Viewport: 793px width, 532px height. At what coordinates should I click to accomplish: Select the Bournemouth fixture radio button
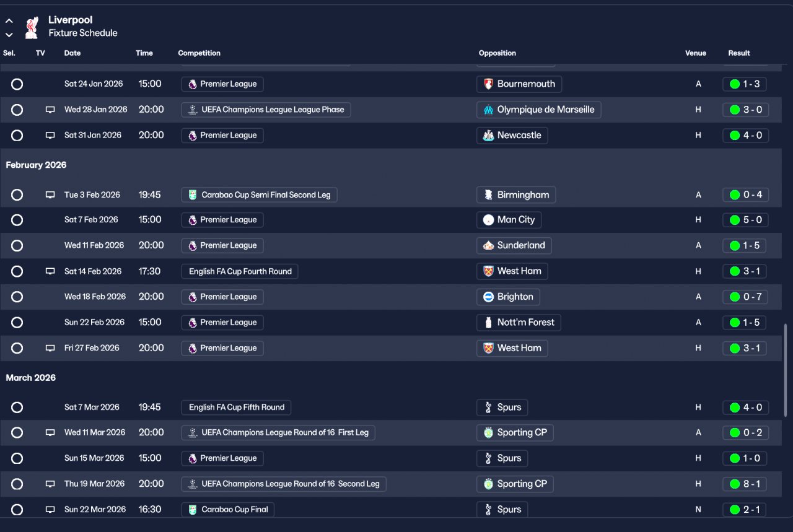click(17, 84)
